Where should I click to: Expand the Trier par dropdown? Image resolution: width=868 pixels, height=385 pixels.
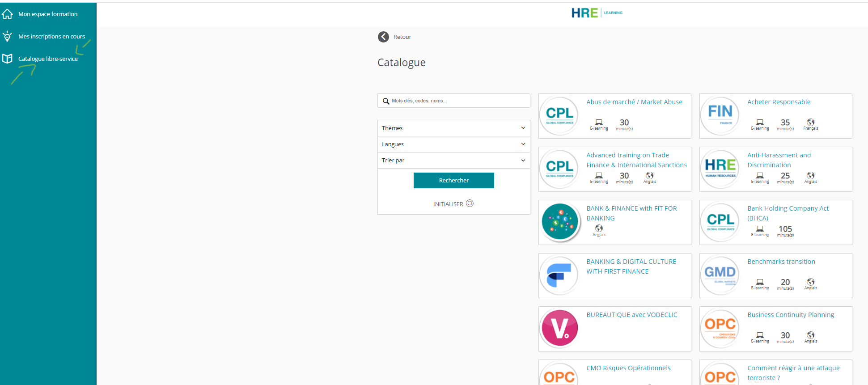454,161
